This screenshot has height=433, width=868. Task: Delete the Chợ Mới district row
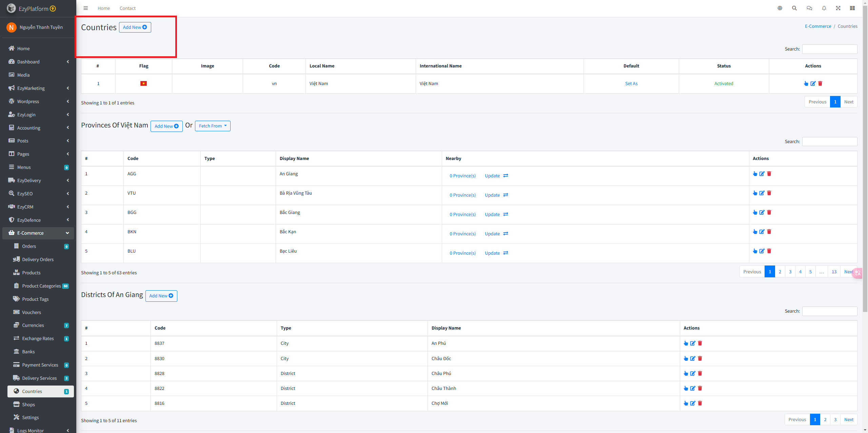click(700, 403)
